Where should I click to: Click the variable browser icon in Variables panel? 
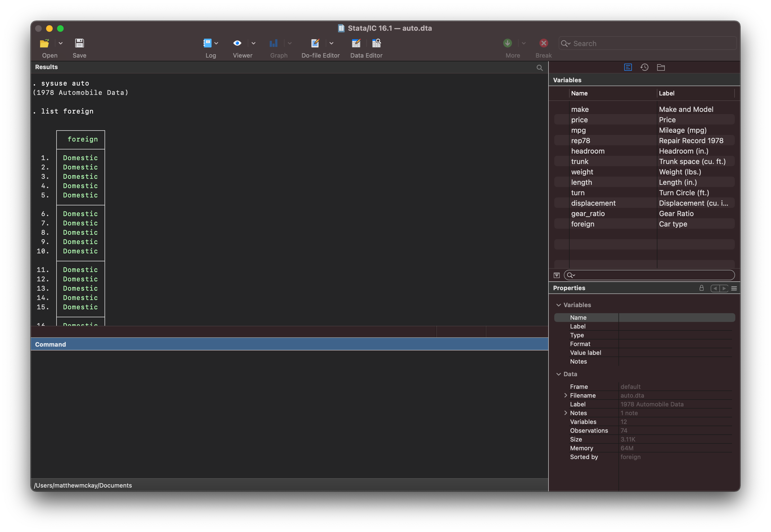pyautogui.click(x=628, y=67)
